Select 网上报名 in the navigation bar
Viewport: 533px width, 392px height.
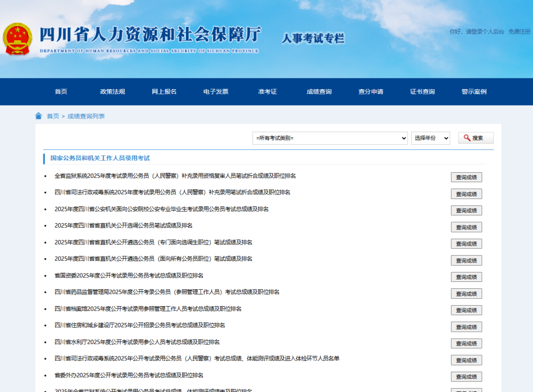(164, 92)
